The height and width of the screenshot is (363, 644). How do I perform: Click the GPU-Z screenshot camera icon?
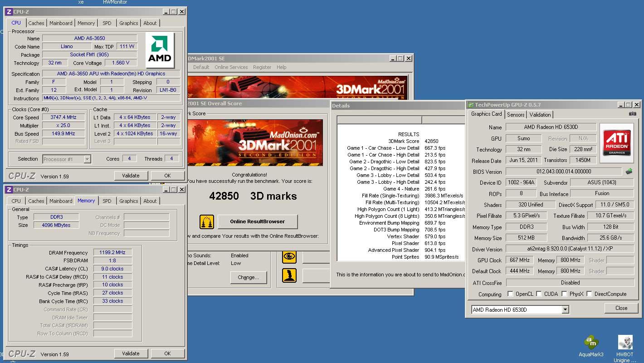(x=632, y=114)
